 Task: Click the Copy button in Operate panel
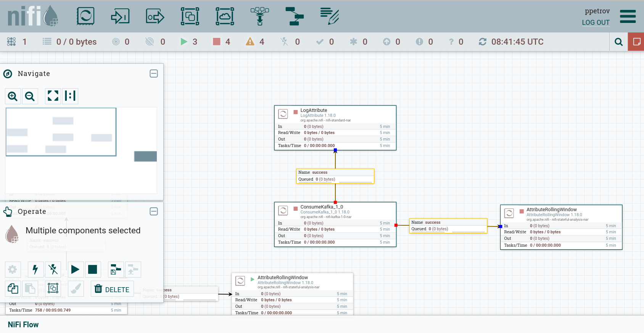pos(13,289)
